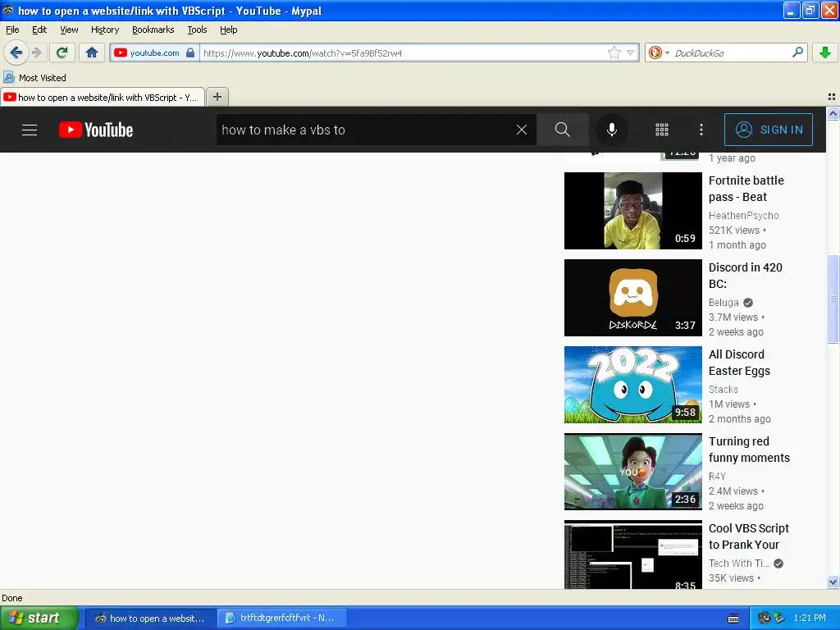Click the SIGN IN button
The height and width of the screenshot is (630, 840).
click(x=768, y=130)
